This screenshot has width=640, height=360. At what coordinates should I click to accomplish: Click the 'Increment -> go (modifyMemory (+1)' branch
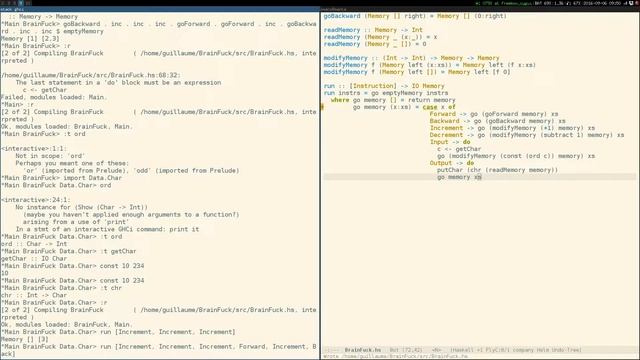tap(512, 128)
